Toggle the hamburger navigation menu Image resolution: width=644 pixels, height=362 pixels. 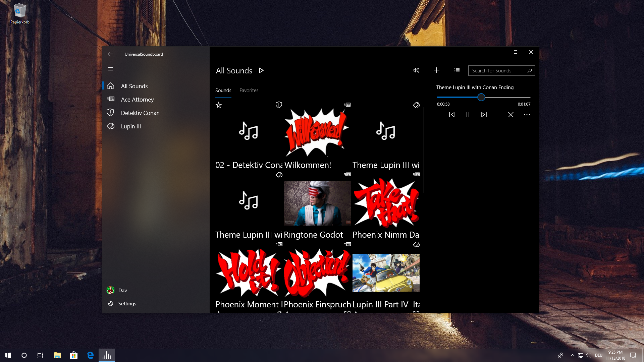tap(110, 69)
